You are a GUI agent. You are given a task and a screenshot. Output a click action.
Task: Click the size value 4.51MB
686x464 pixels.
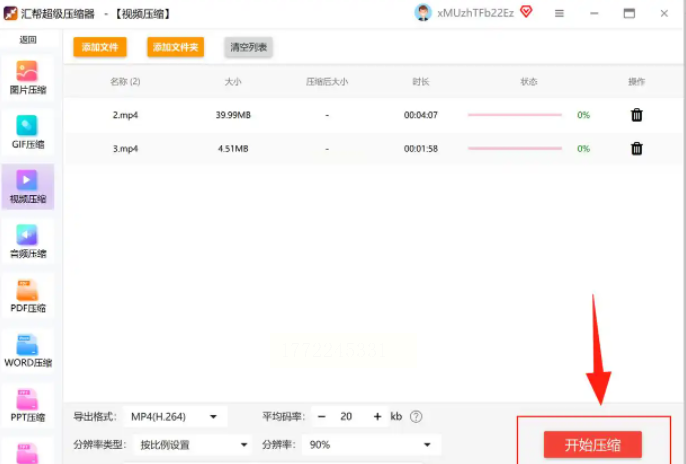(233, 149)
